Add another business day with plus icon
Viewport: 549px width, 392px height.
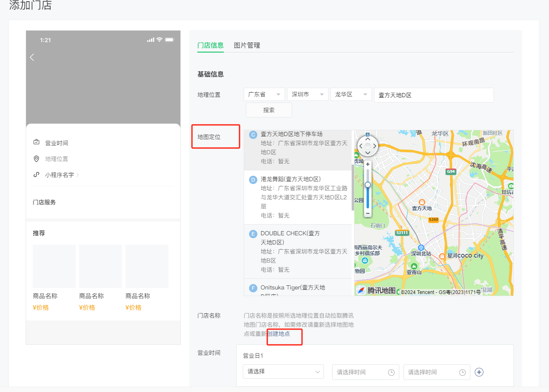point(479,372)
